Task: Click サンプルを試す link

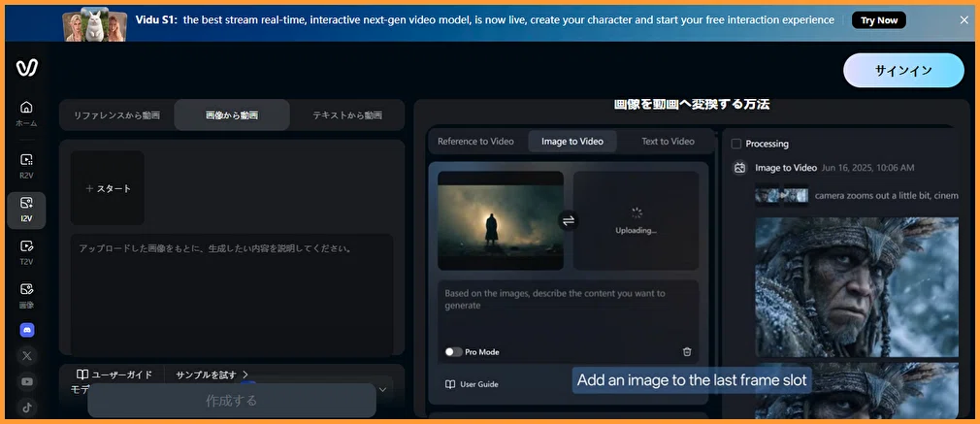Action: (x=212, y=375)
